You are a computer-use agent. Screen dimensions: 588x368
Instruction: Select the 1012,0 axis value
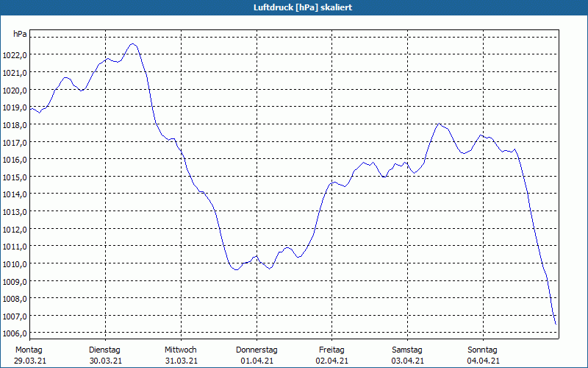(15, 230)
